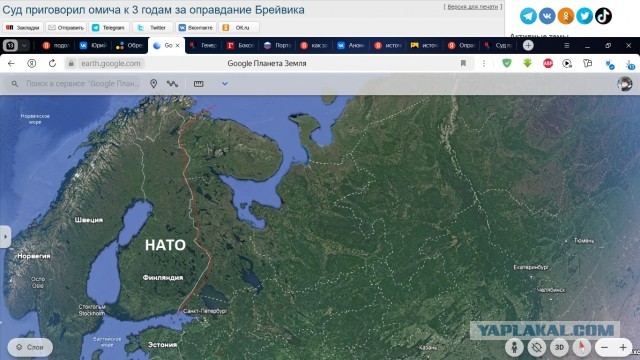Click the Отправить share button

(66, 27)
